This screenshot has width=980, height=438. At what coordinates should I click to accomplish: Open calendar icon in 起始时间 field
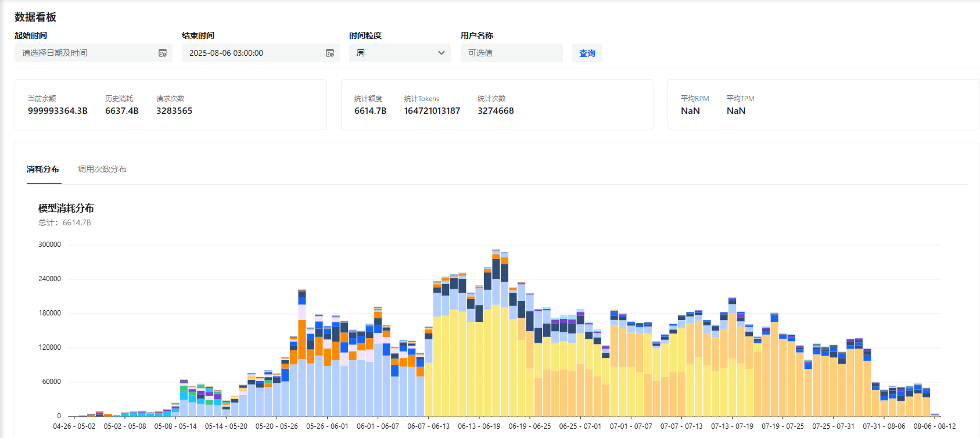(x=163, y=53)
